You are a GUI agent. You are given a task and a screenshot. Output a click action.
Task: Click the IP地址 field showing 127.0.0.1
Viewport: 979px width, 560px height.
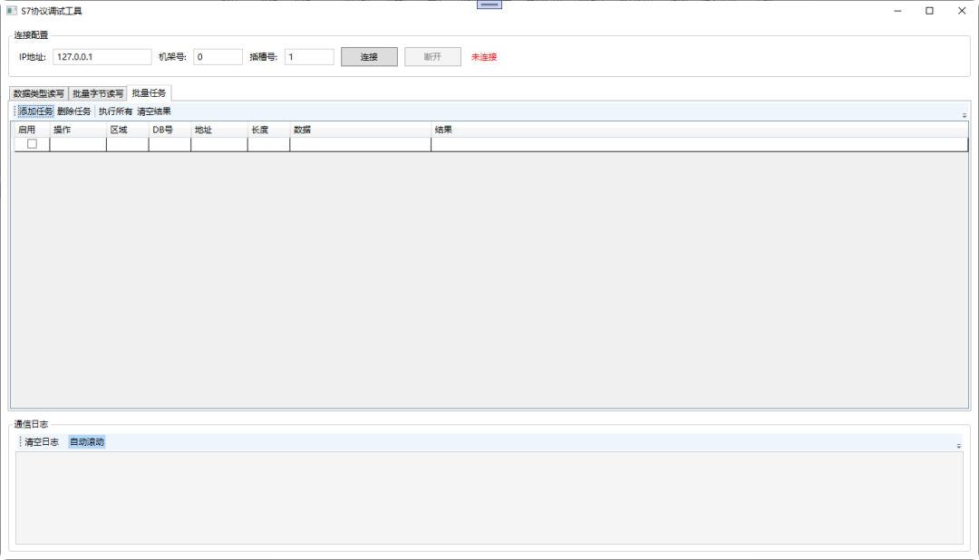point(102,56)
